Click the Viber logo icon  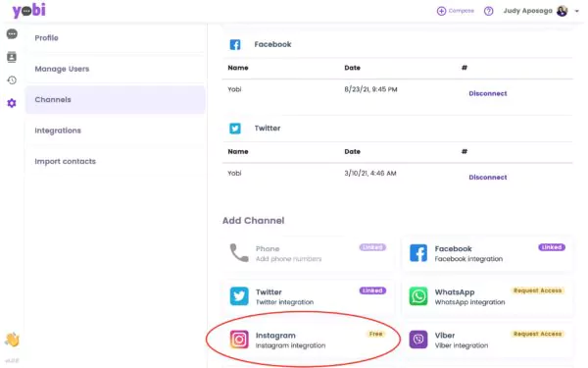point(418,340)
